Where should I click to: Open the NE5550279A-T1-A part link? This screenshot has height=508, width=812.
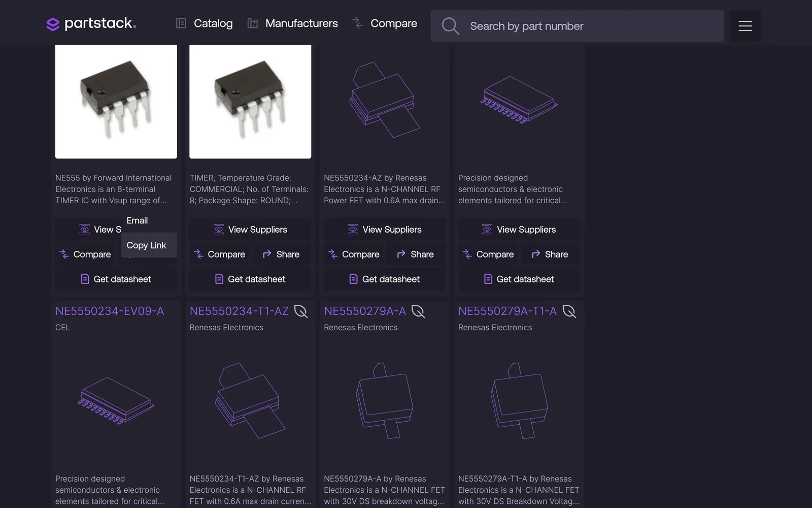pyautogui.click(x=507, y=311)
